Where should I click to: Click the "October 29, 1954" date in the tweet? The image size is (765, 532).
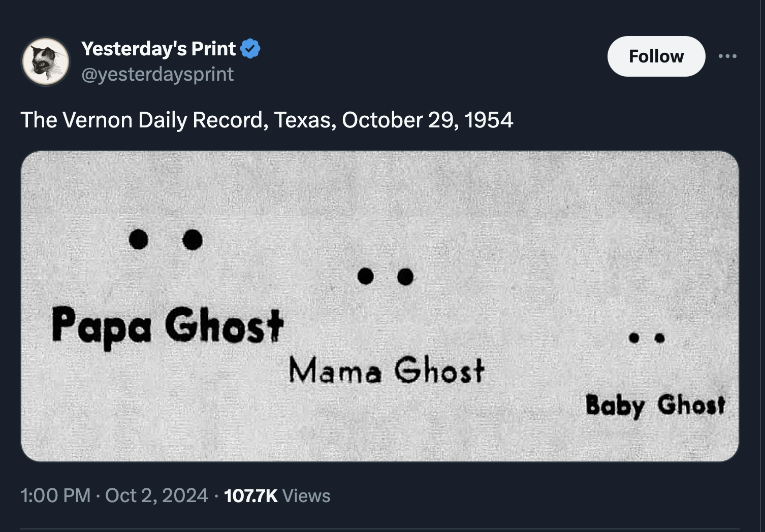tap(427, 120)
